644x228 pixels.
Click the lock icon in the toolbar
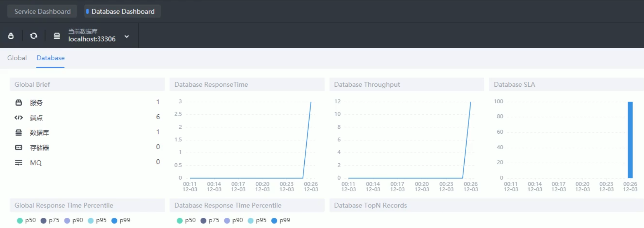[11, 36]
